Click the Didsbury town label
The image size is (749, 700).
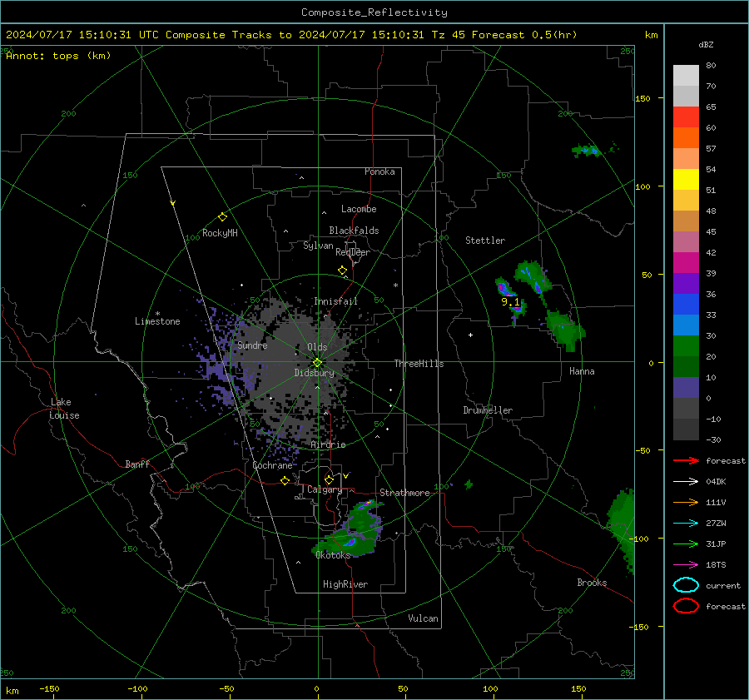click(x=314, y=373)
